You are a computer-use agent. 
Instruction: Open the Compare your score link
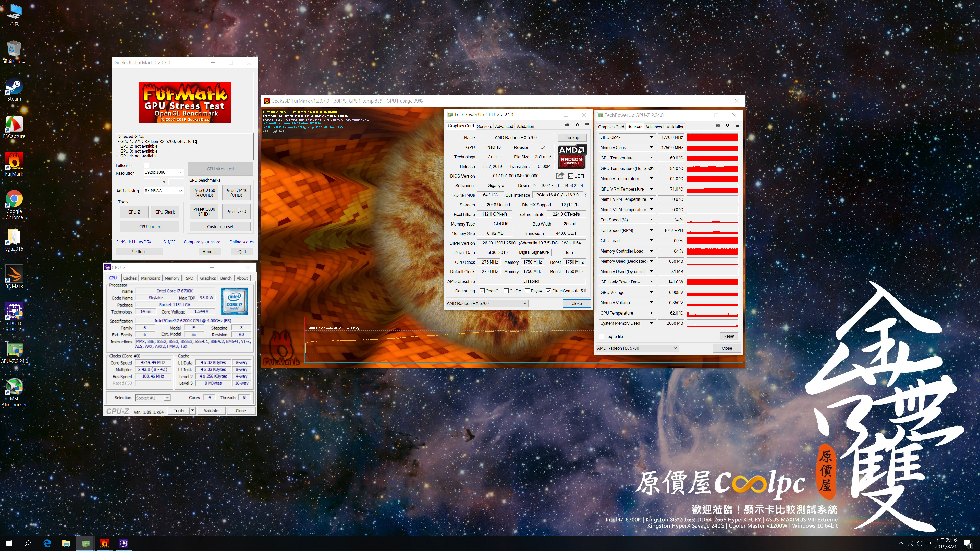coord(202,242)
